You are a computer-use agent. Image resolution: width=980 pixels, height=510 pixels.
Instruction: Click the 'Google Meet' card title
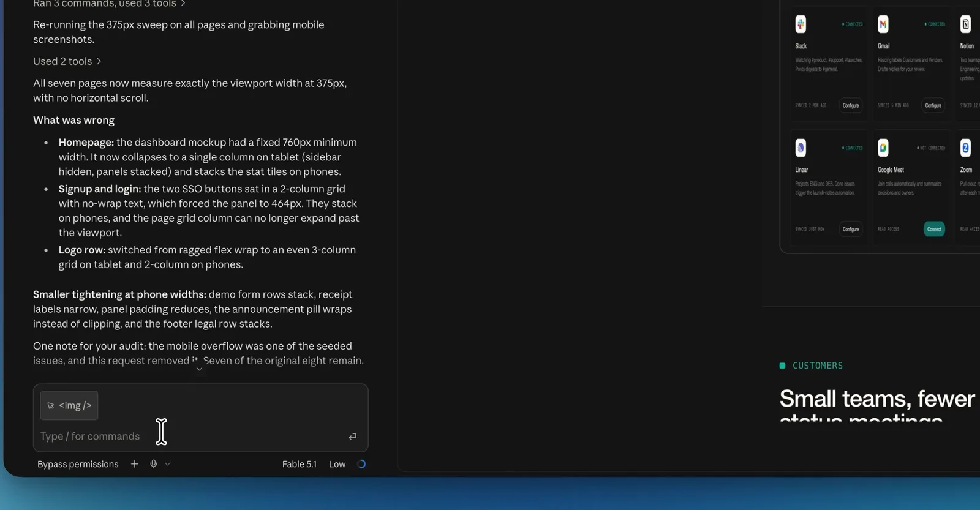[891, 170]
